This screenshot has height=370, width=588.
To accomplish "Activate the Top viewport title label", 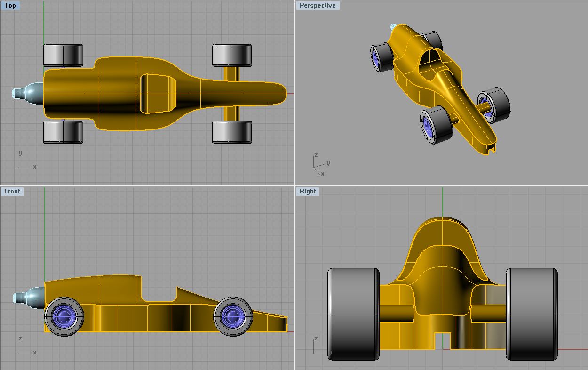I will coord(10,6).
